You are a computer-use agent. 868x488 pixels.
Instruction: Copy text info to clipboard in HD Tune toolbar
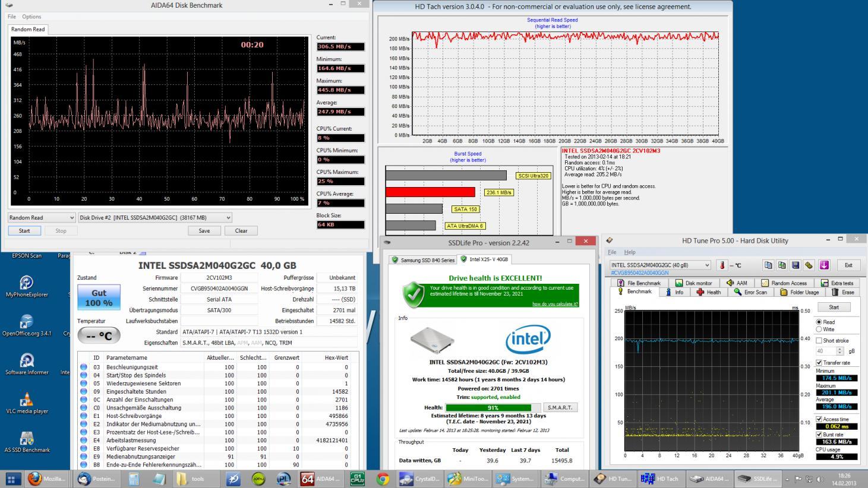coord(768,265)
